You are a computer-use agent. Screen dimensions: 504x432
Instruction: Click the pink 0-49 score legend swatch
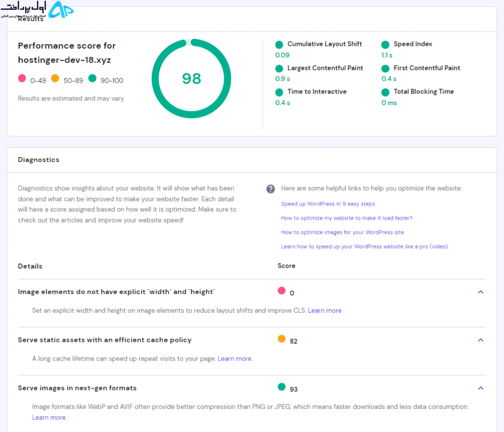(x=22, y=78)
